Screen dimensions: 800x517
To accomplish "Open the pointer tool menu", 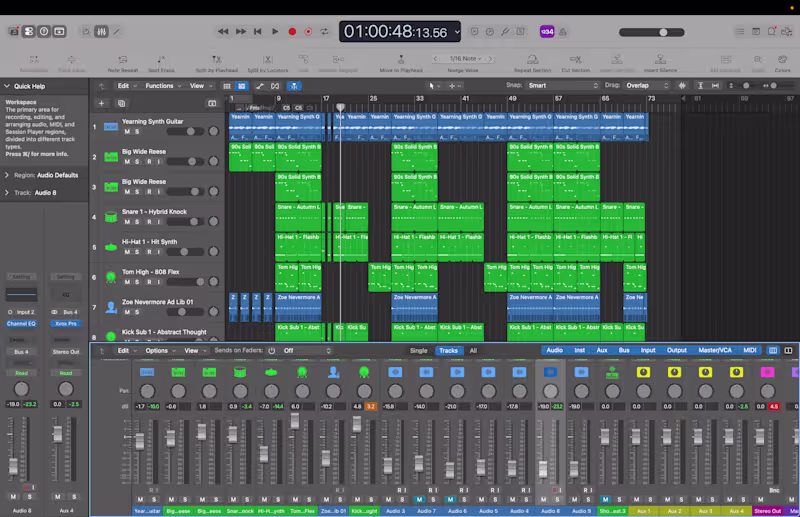I will point(434,86).
